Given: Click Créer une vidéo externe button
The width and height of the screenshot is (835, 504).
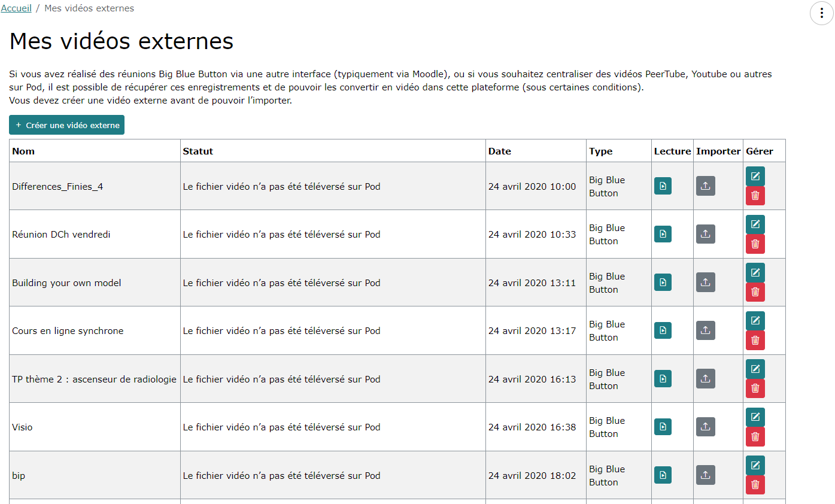Looking at the screenshot, I should 66,125.
